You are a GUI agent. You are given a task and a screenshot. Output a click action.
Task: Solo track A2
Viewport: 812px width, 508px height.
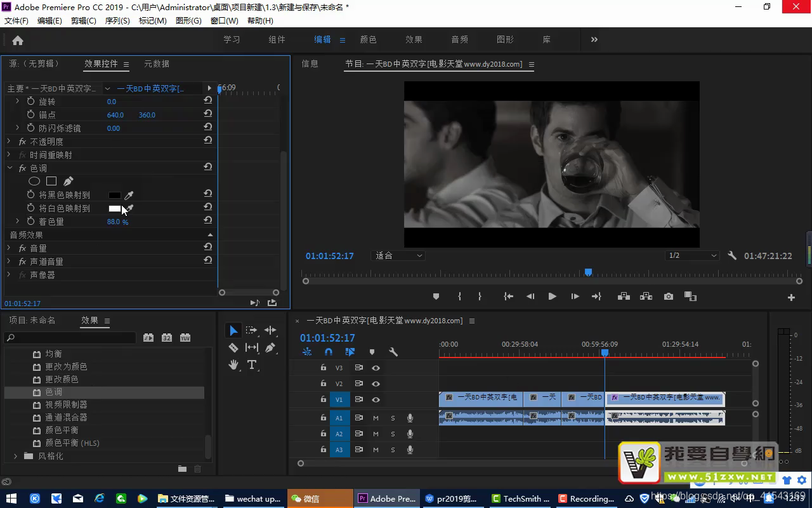tap(393, 434)
